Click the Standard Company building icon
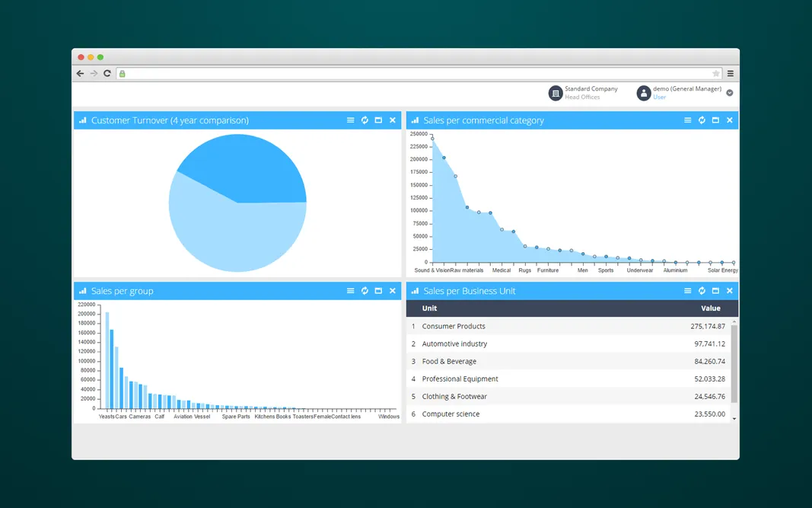Viewport: 812px width, 508px height. click(x=556, y=92)
